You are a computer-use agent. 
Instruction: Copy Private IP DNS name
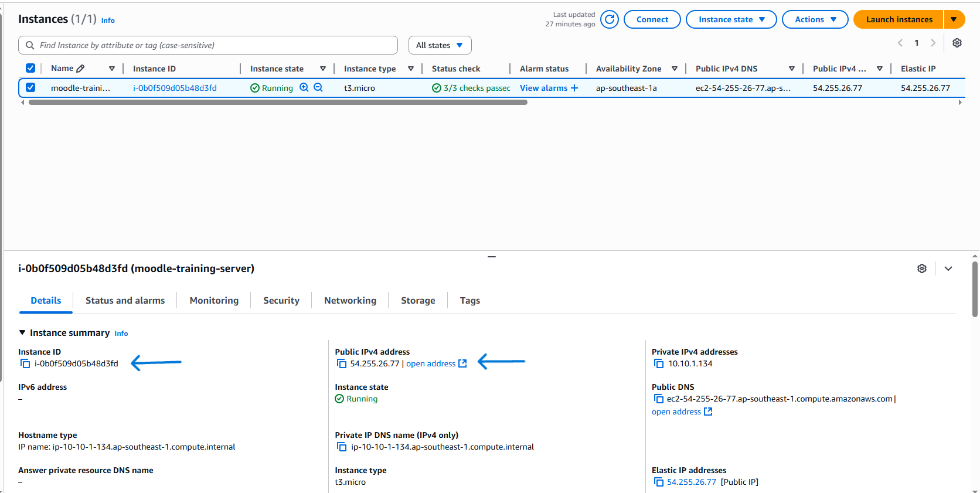click(x=342, y=447)
